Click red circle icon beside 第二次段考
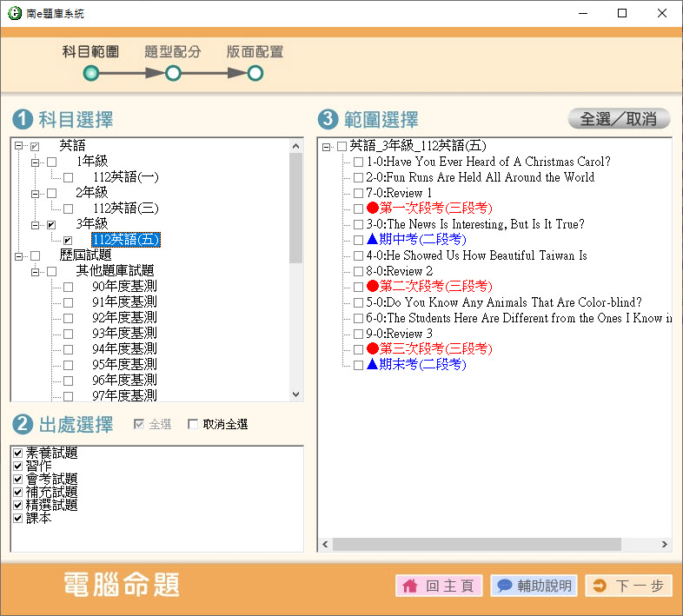683x616 pixels. pyautogui.click(x=373, y=287)
